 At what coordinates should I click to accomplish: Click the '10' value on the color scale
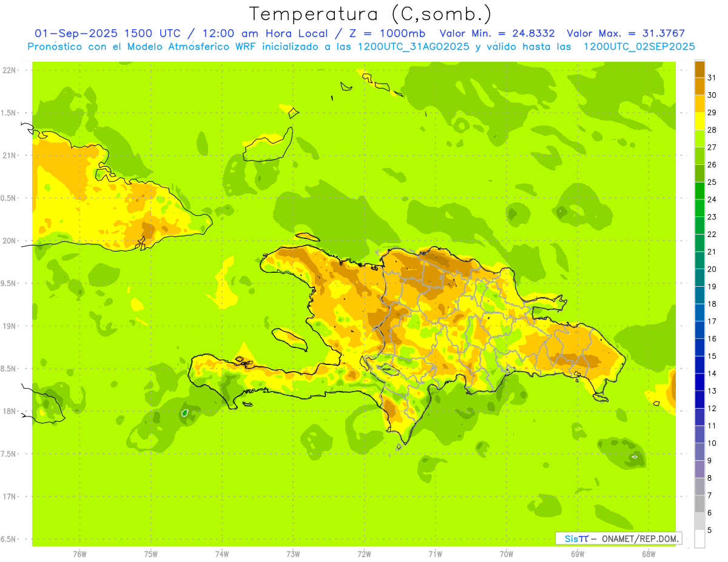pyautogui.click(x=712, y=443)
